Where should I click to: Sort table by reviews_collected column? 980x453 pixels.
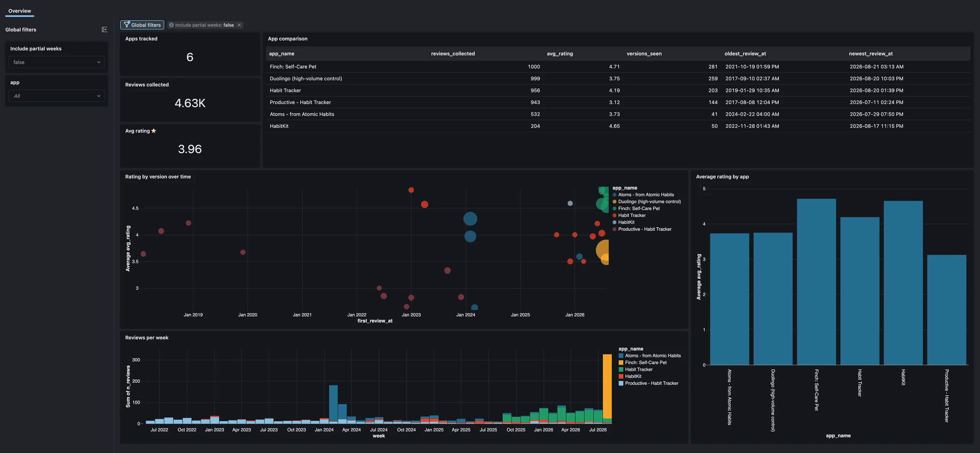point(453,54)
